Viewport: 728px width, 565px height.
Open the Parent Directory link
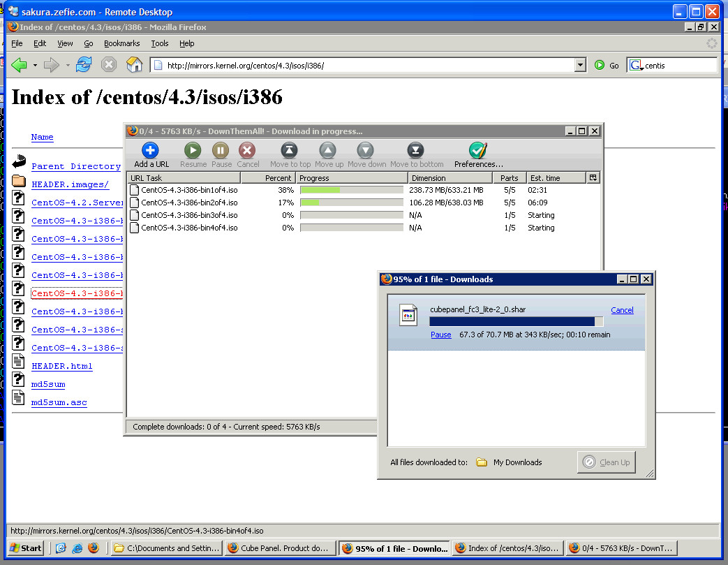(x=76, y=166)
